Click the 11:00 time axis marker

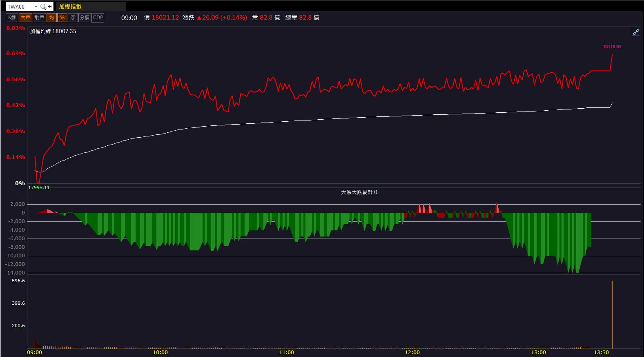tap(287, 352)
